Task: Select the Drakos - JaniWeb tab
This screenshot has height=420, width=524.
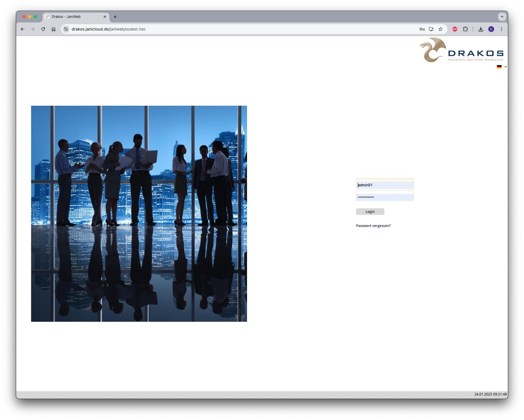Action: [x=75, y=17]
